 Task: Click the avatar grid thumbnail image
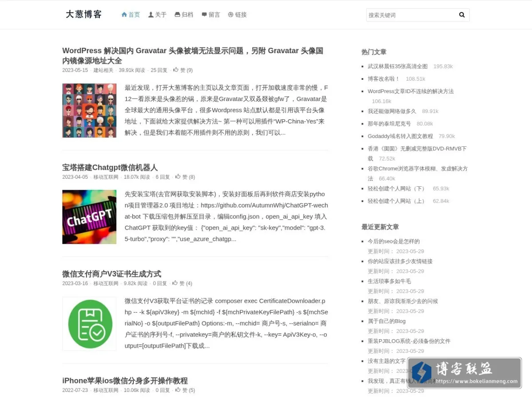pos(89,110)
